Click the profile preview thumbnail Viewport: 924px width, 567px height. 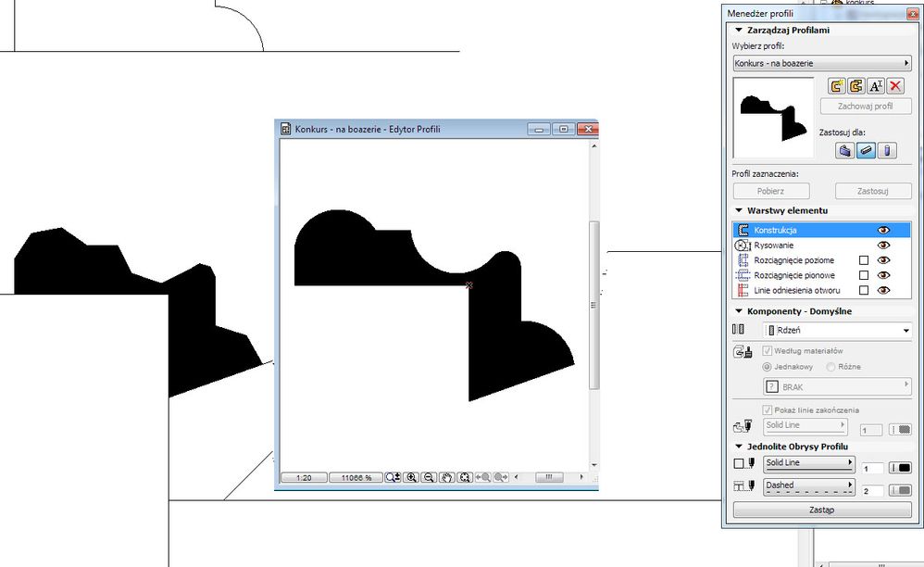(x=773, y=118)
